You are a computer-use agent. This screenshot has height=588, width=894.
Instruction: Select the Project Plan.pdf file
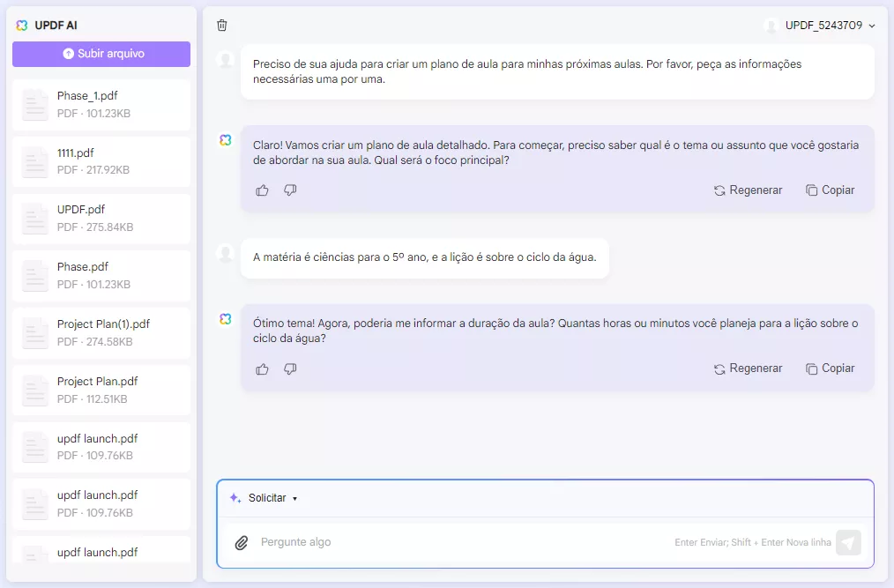pos(101,389)
